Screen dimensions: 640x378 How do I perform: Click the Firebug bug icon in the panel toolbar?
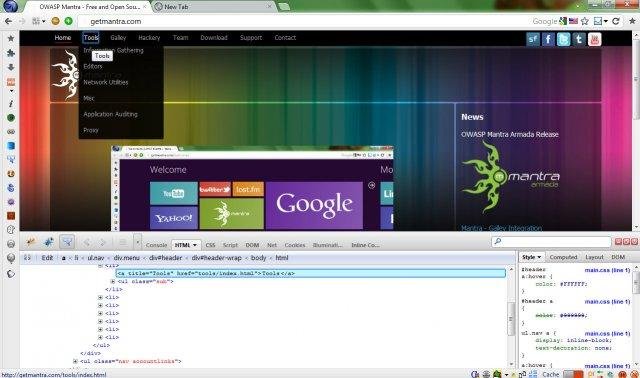[x=30, y=242]
